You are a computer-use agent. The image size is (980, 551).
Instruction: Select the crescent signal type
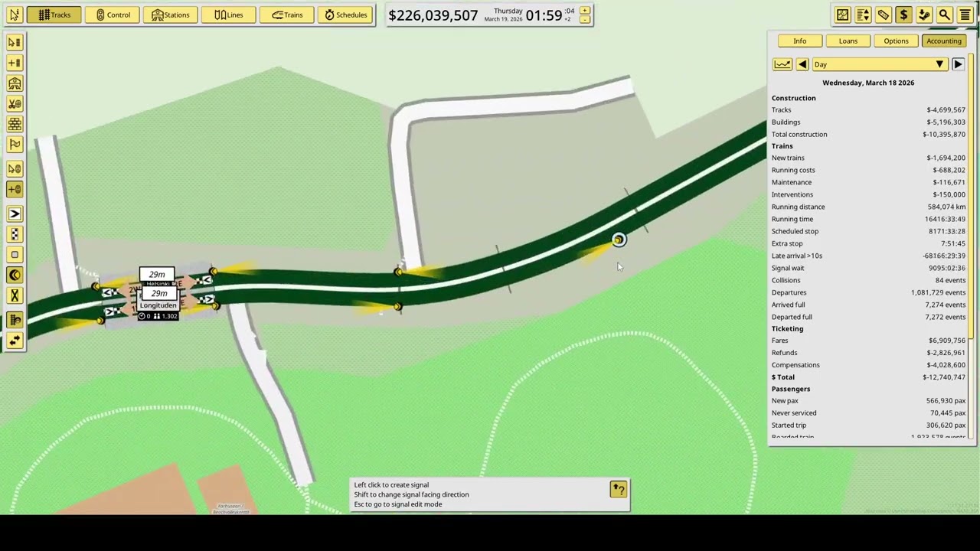(x=15, y=275)
